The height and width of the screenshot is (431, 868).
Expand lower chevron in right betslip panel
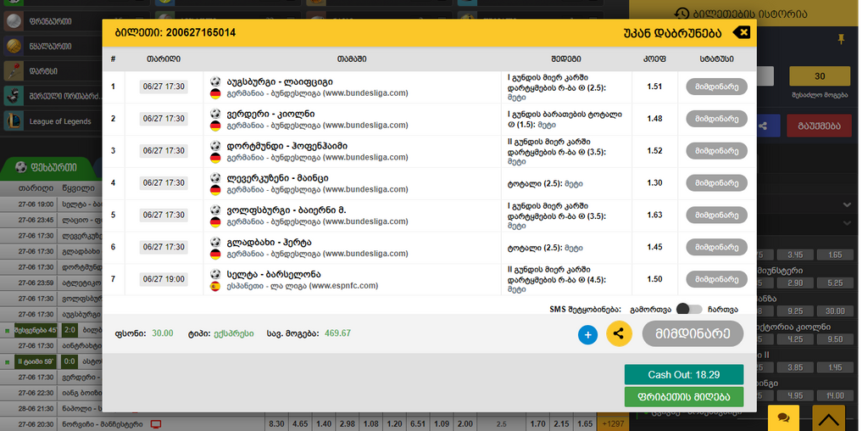pos(847,223)
